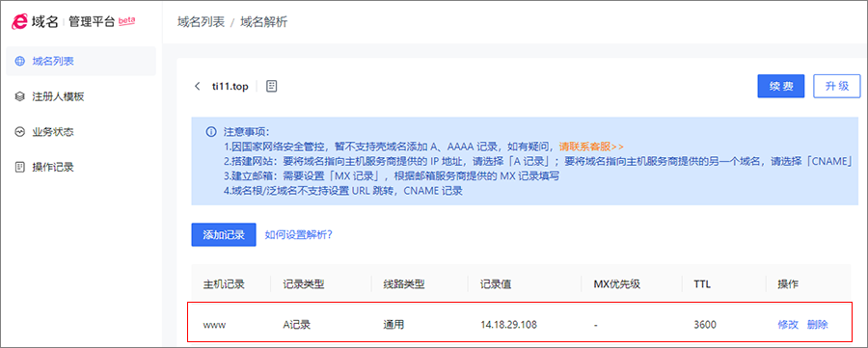Click the status icon beside 业务状态
The height and width of the screenshot is (348, 868).
[x=20, y=132]
